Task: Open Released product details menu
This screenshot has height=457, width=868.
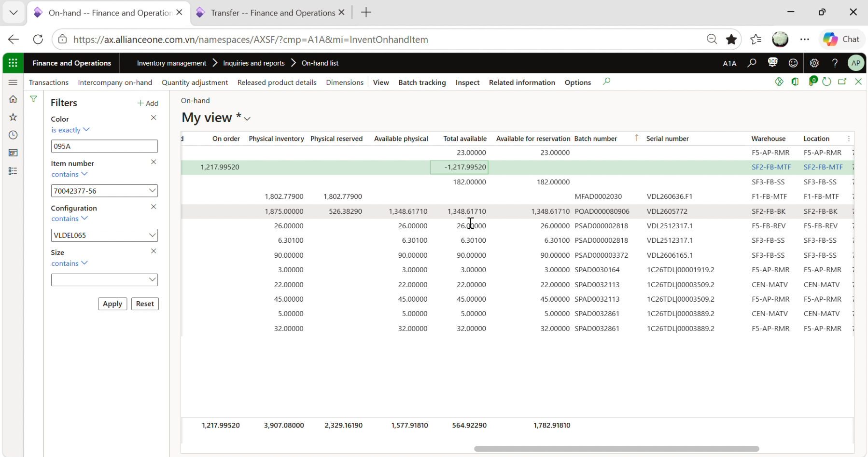Action: tap(277, 83)
